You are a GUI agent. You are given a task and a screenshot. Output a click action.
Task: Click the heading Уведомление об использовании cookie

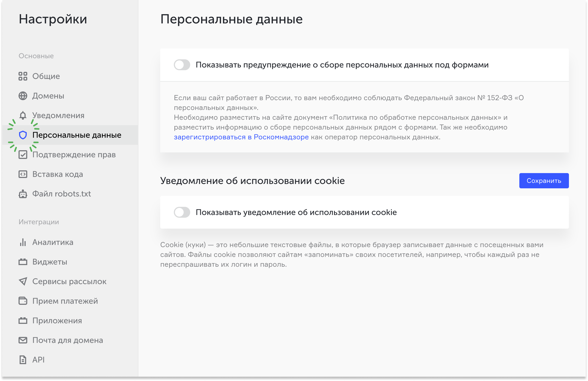point(252,181)
